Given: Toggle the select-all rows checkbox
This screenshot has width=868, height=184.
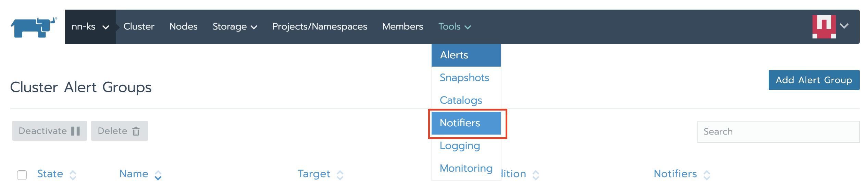Looking at the screenshot, I should 22,175.
